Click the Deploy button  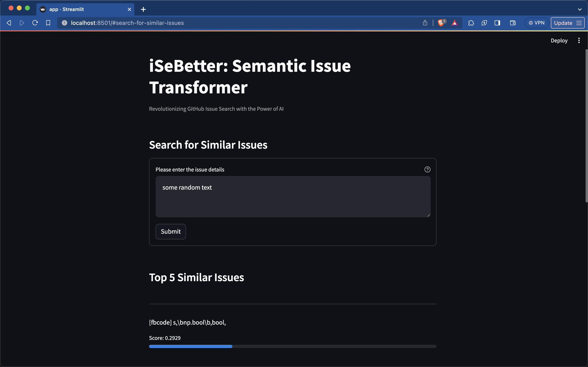559,41
